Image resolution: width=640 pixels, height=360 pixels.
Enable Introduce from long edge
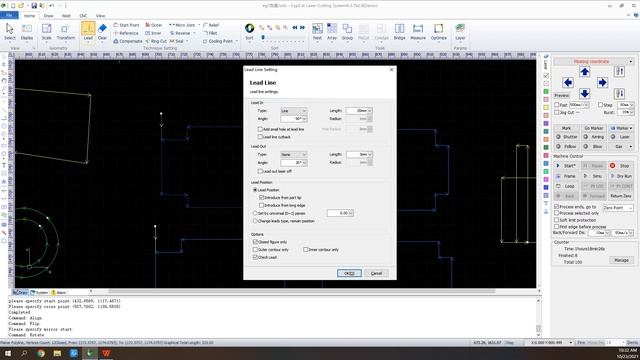click(262, 205)
